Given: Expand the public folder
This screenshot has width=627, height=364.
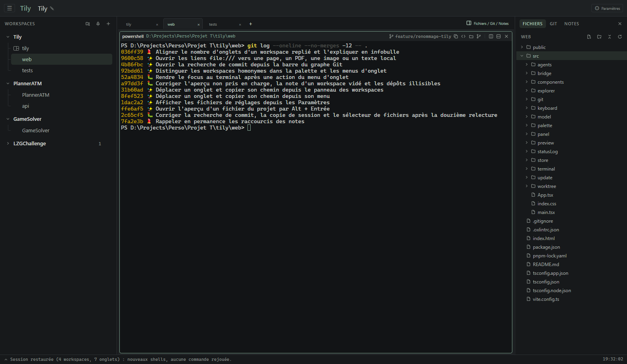Looking at the screenshot, I should (522, 47).
